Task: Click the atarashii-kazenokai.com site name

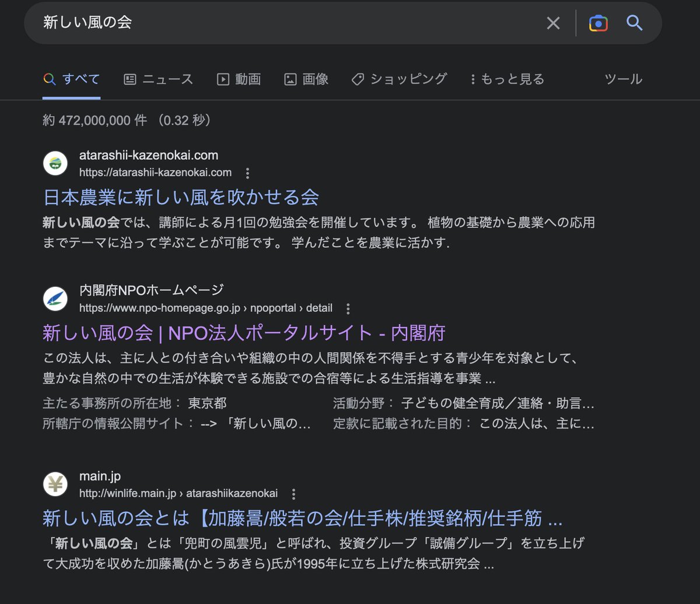Action: point(149,156)
